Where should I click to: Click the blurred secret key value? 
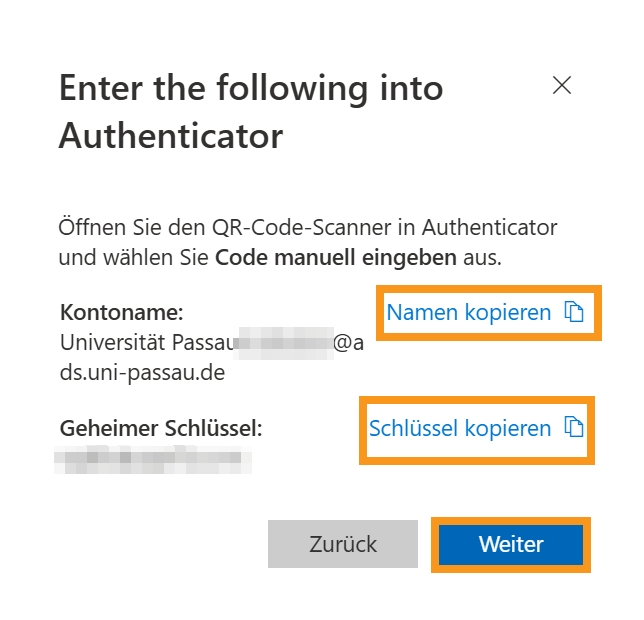tap(152, 461)
